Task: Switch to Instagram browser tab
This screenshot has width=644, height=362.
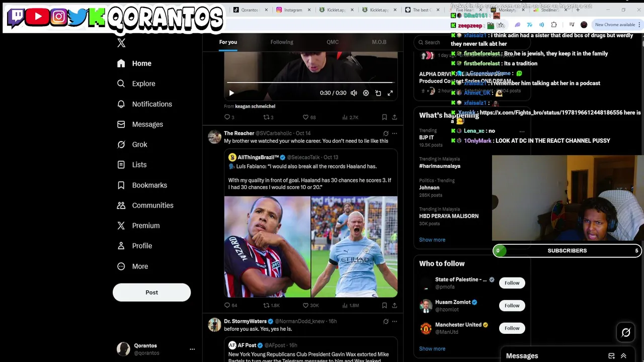Action: (x=293, y=10)
